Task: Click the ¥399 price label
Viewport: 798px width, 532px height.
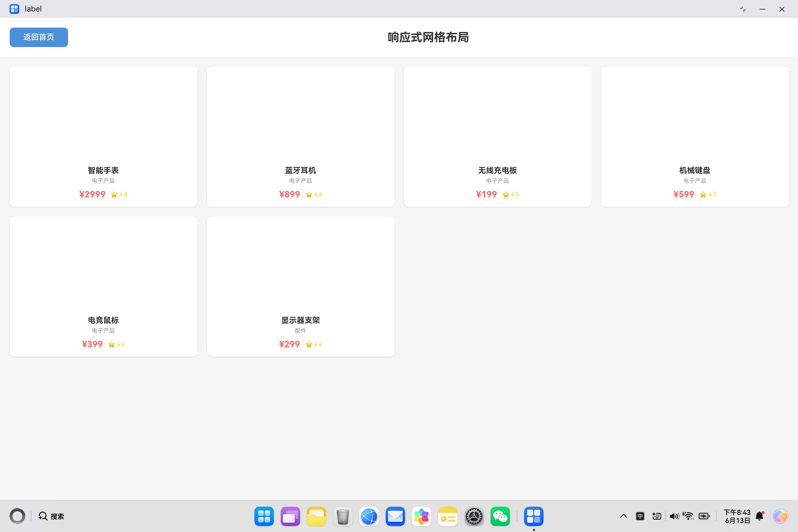Action: coord(92,344)
